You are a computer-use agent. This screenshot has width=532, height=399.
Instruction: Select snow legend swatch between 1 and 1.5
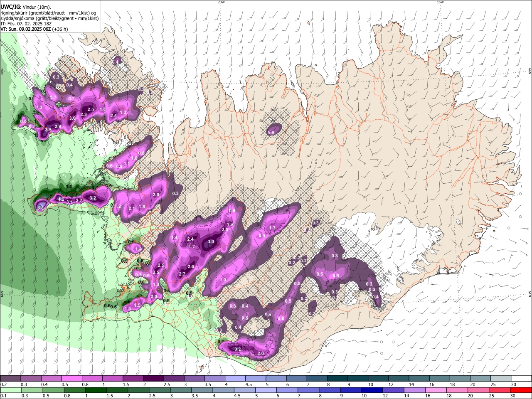(113, 378)
